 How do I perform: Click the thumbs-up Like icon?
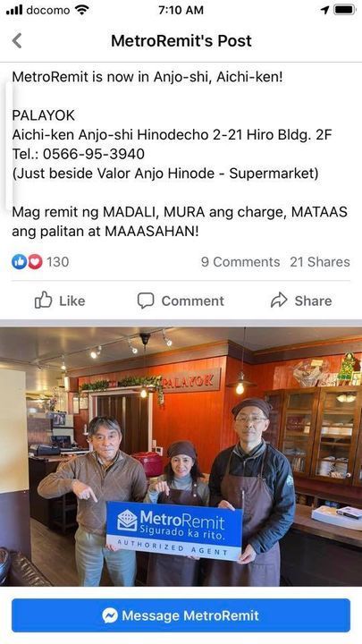click(x=43, y=301)
